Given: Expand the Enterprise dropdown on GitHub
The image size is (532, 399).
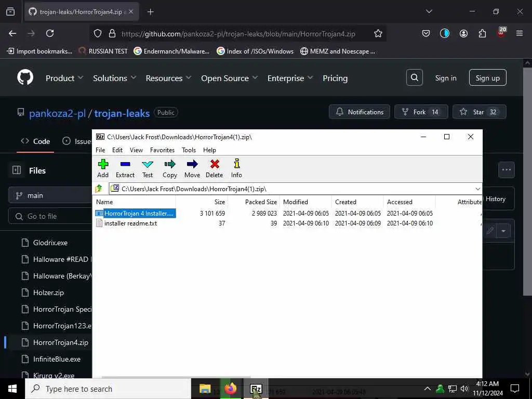Looking at the screenshot, I should coord(290,78).
